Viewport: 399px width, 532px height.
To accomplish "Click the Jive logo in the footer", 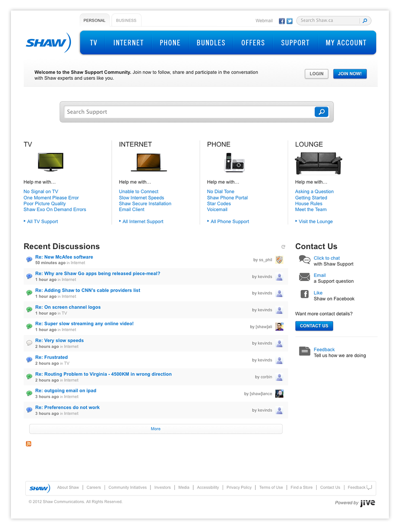I will point(367,503).
